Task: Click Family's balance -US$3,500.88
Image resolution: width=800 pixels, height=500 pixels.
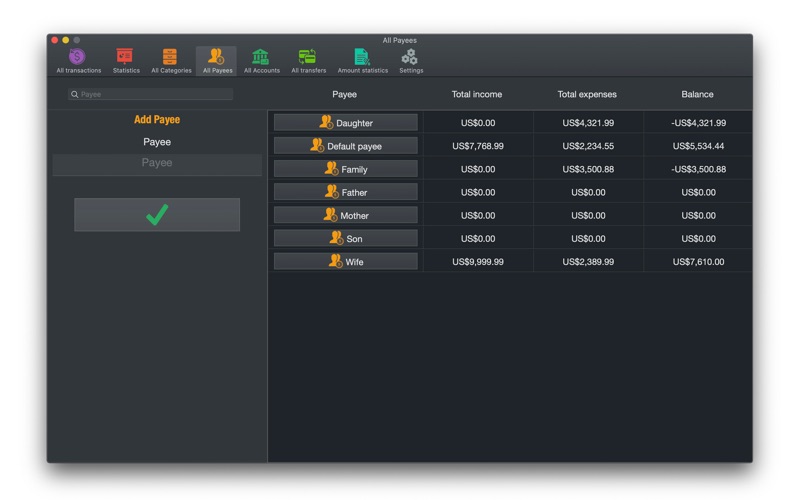Action: pos(698,169)
